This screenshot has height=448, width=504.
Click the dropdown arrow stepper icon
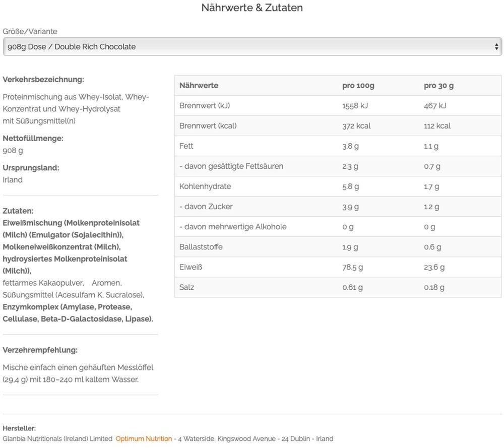tap(496, 47)
